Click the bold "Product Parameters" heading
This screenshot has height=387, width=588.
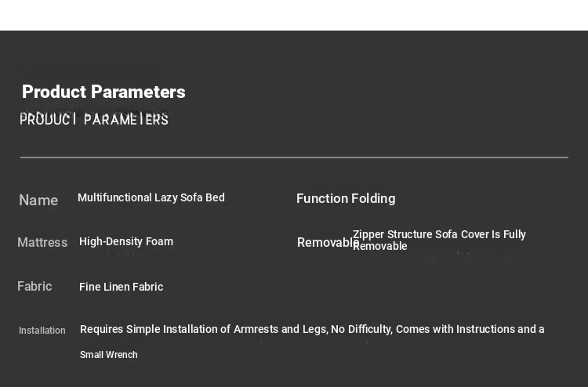click(x=103, y=92)
